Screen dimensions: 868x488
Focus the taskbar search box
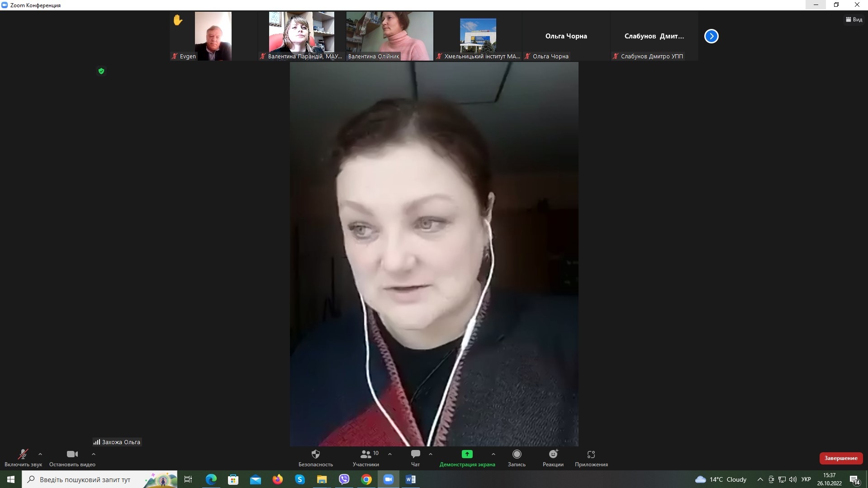pos(100,479)
